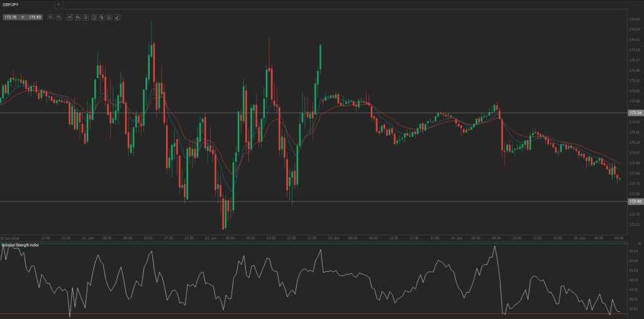Click the 173.54 horizontal line price tag
The image size is (644, 319).
pos(635,113)
